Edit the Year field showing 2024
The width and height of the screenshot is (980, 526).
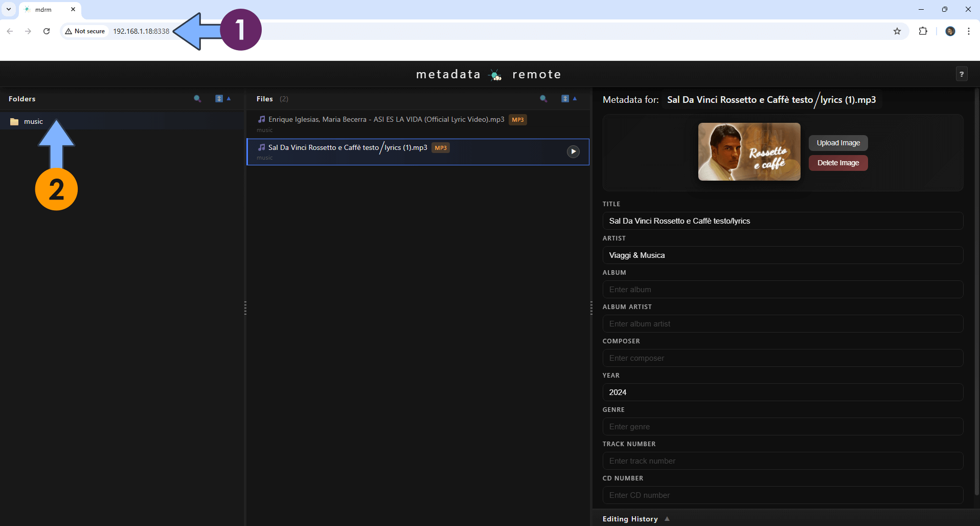point(783,392)
